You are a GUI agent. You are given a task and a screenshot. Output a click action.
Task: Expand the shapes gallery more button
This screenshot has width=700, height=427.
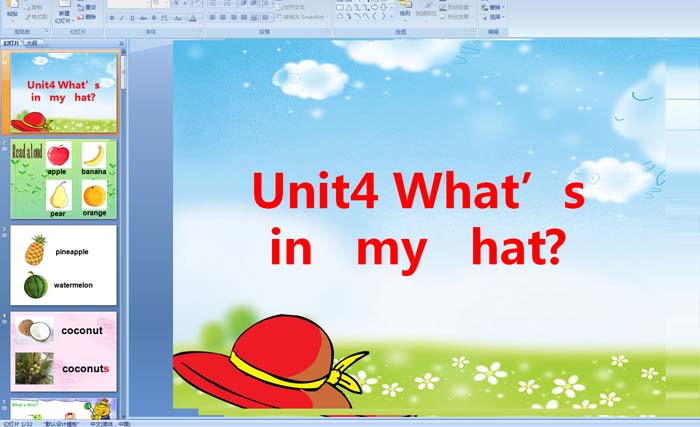click(392, 17)
